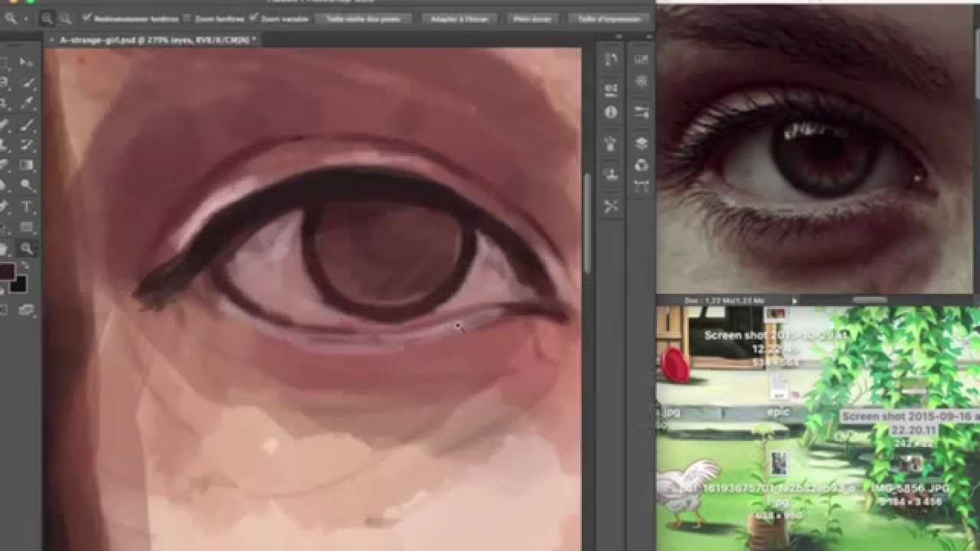
Task: Open the Brush panel icon
Action: (611, 143)
